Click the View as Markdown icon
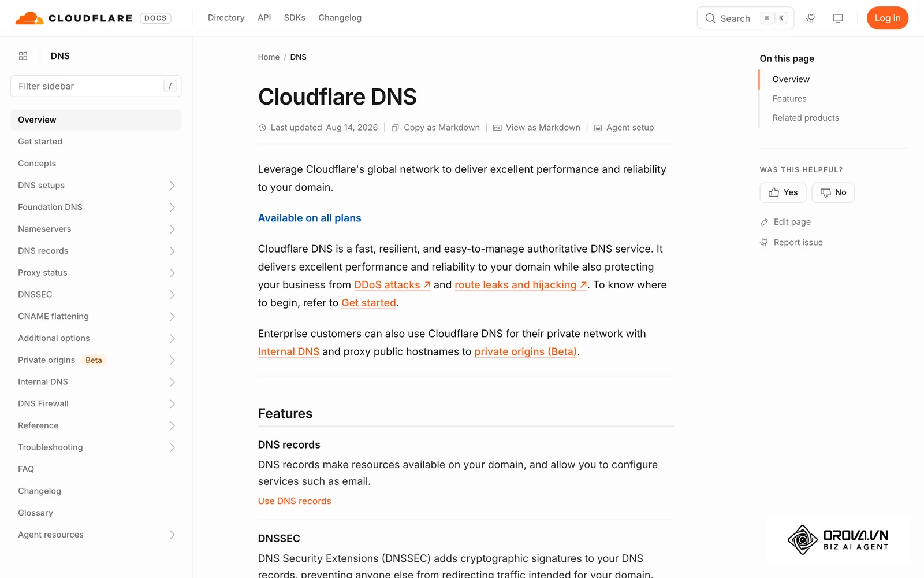 [x=497, y=128]
